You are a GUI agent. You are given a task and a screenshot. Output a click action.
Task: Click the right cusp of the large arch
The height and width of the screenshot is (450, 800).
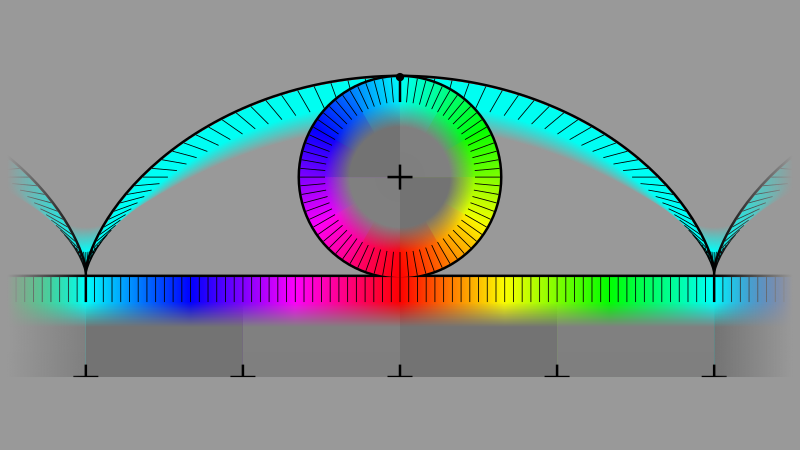[x=714, y=272]
